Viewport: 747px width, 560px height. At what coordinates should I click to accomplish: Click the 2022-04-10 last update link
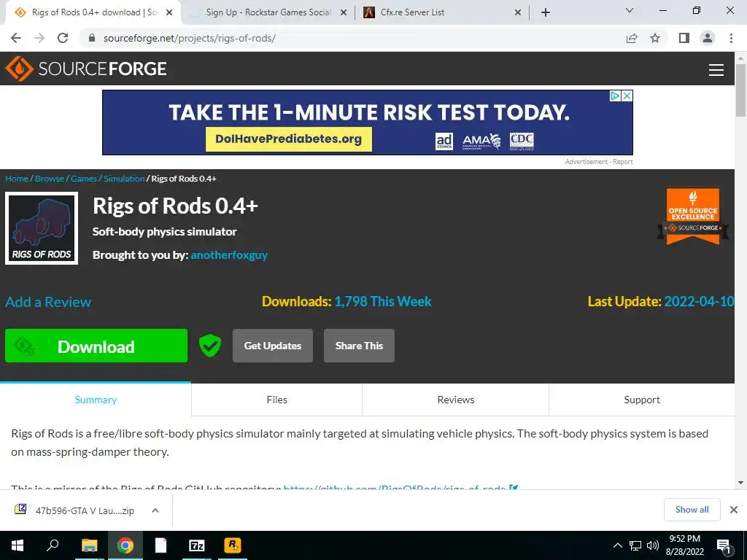click(699, 301)
